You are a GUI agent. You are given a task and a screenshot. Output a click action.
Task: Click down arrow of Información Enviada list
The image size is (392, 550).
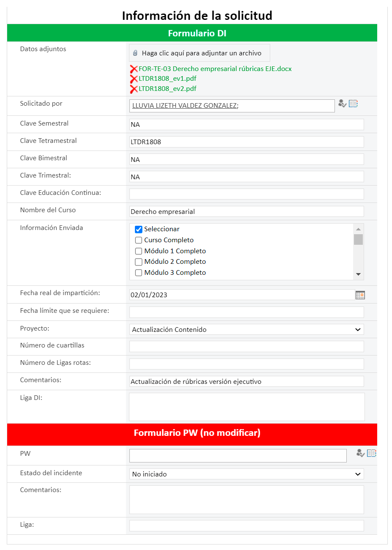359,274
